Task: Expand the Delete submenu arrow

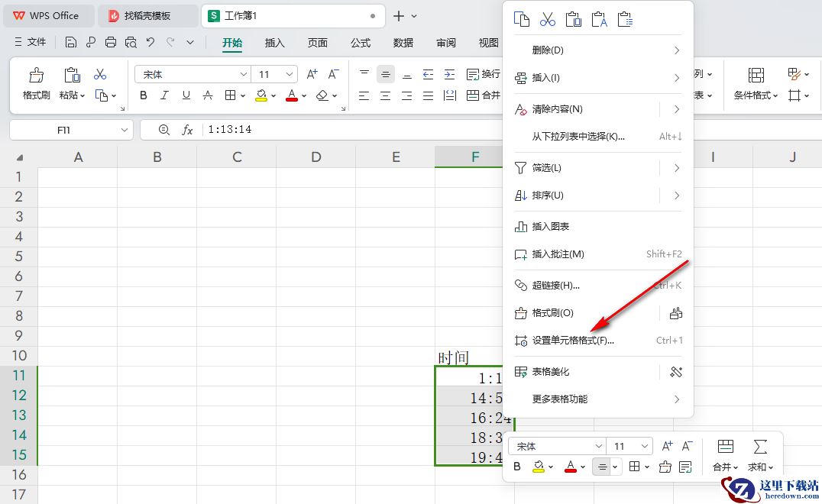Action: (x=677, y=50)
